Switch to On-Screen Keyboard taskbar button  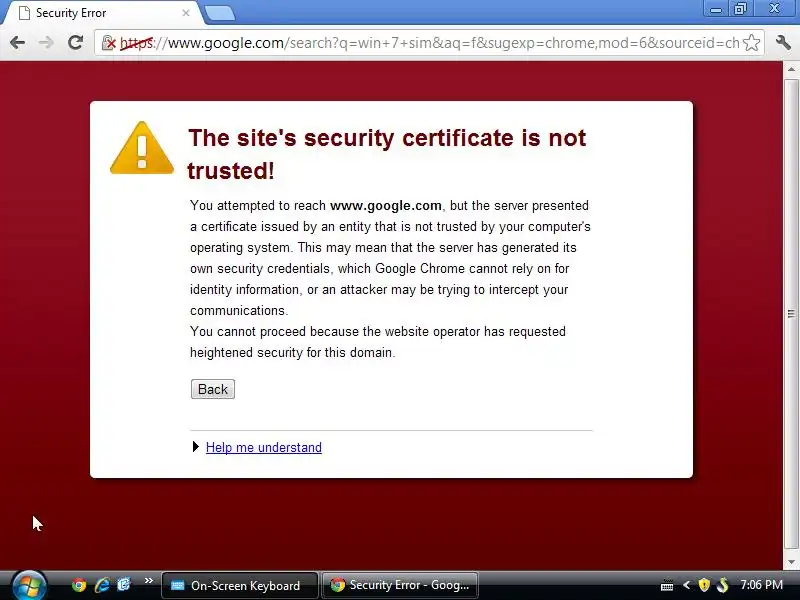[x=240, y=585]
